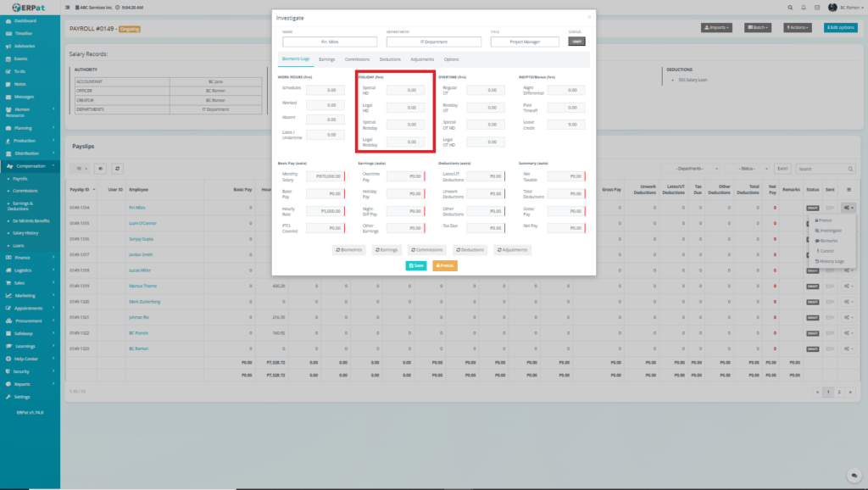The image size is (868, 490).
Task: Open Dashboard in the sidebar
Action: [x=25, y=19]
